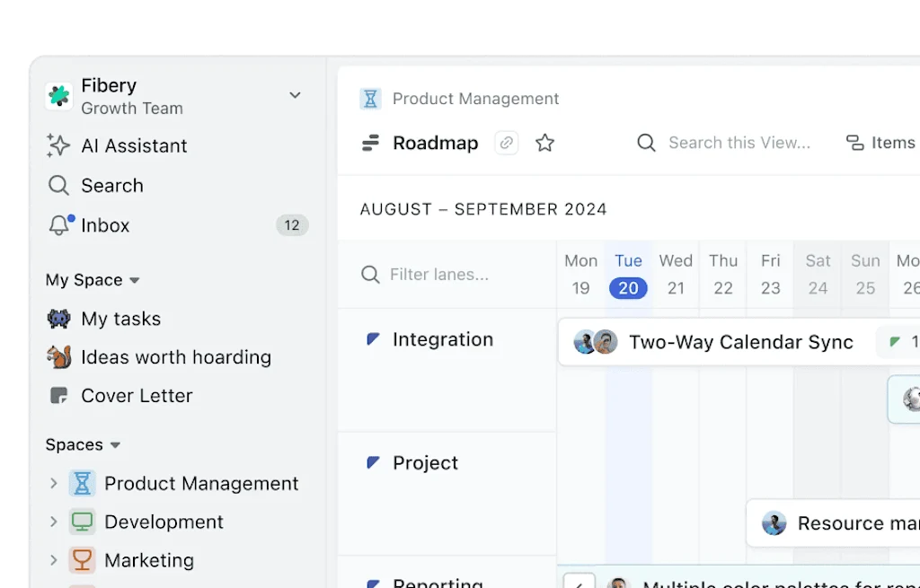The image size is (920, 588).
Task: Click the breadcrumb hourglass icon
Action: coord(370,99)
